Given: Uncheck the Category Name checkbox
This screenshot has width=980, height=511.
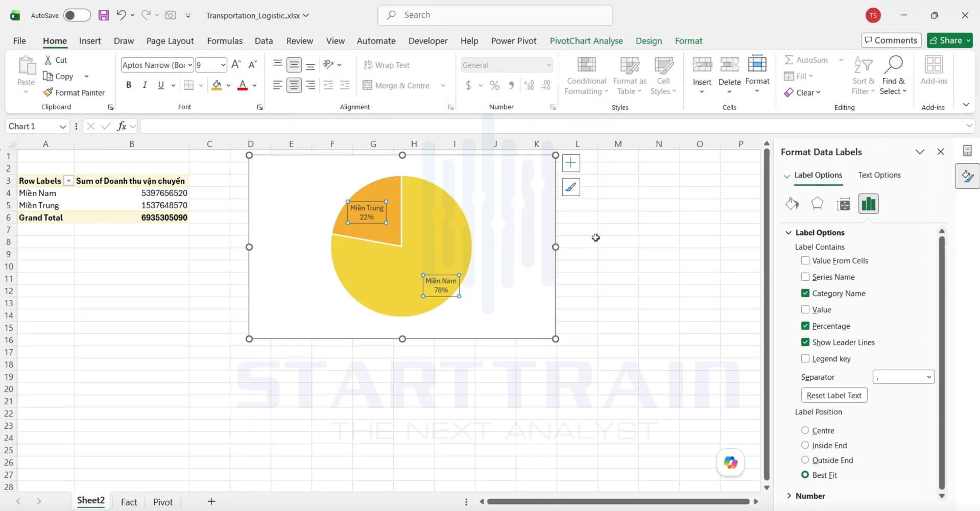Looking at the screenshot, I should click(x=805, y=293).
